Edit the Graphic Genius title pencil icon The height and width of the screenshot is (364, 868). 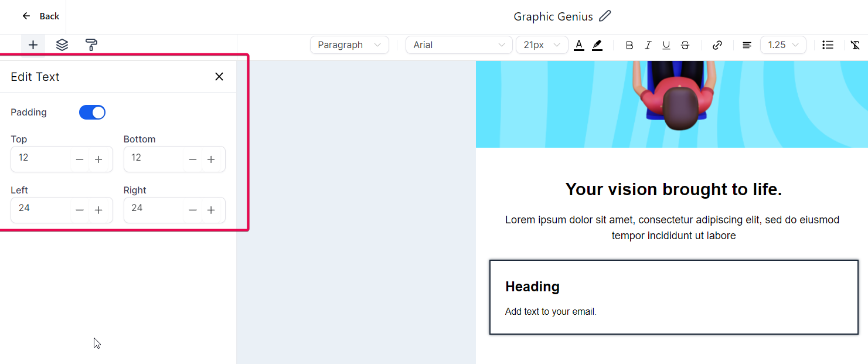[605, 16]
